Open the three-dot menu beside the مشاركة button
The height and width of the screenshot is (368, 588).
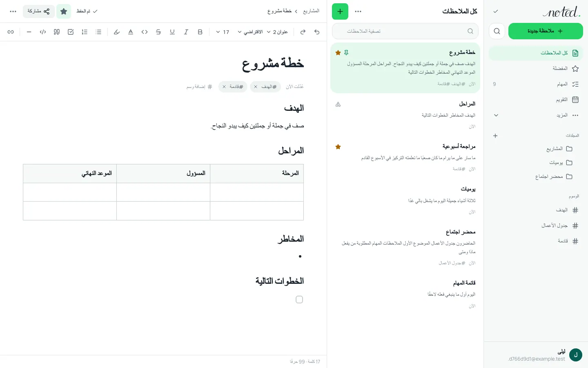point(13,11)
